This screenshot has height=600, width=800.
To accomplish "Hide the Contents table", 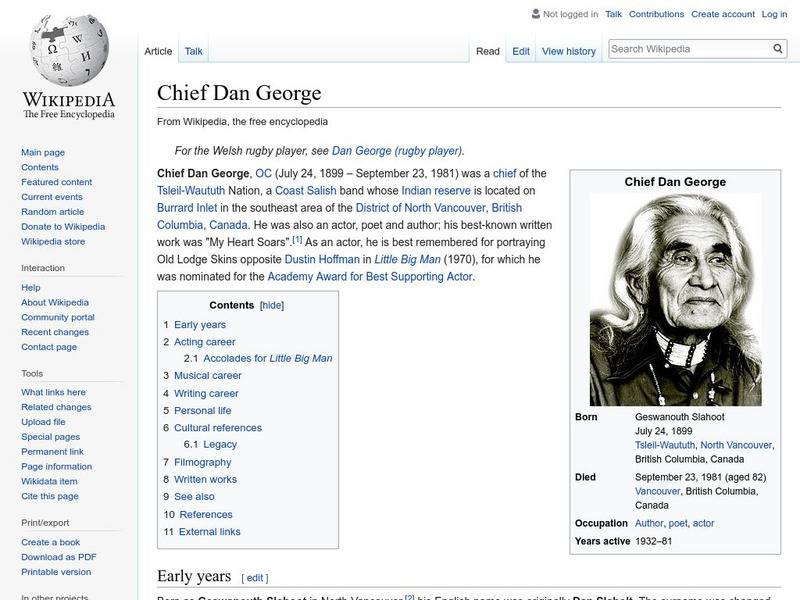I will click(271, 305).
